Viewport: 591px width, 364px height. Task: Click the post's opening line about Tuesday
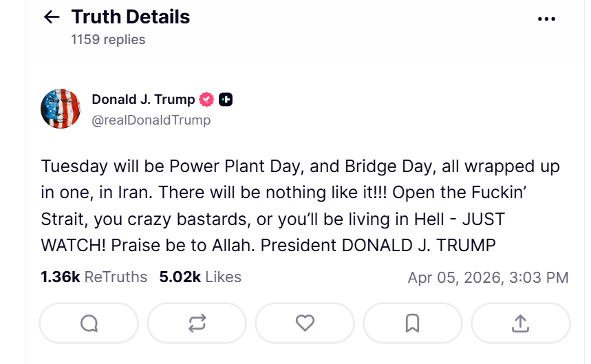point(172,167)
